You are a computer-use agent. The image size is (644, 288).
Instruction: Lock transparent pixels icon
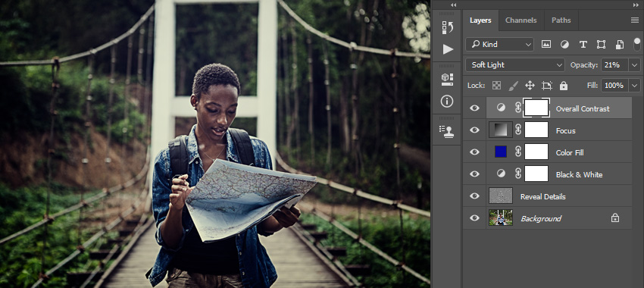pos(496,86)
